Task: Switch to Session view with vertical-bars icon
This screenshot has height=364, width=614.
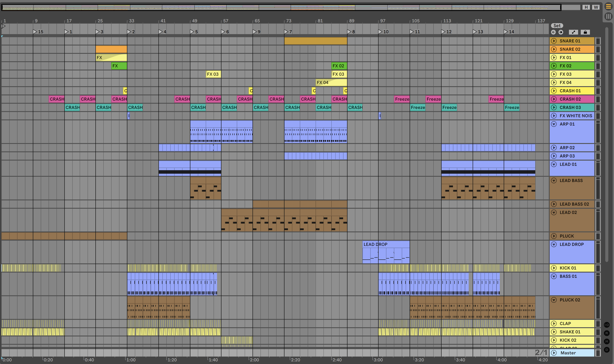Action: pyautogui.click(x=608, y=16)
